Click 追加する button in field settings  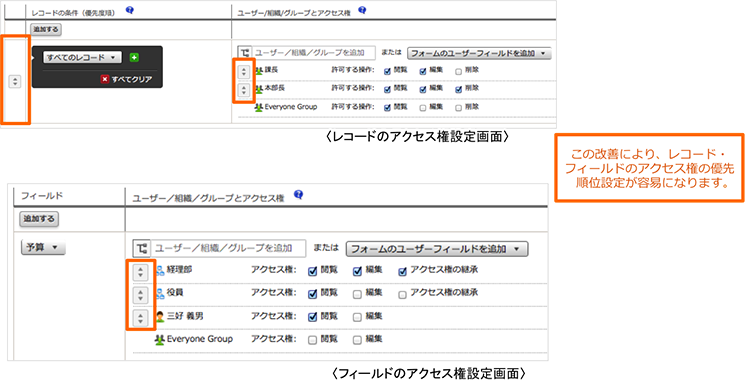pos(39,219)
